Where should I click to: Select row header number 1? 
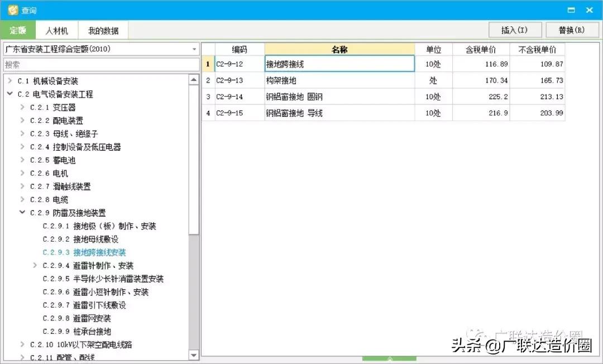tap(208, 64)
